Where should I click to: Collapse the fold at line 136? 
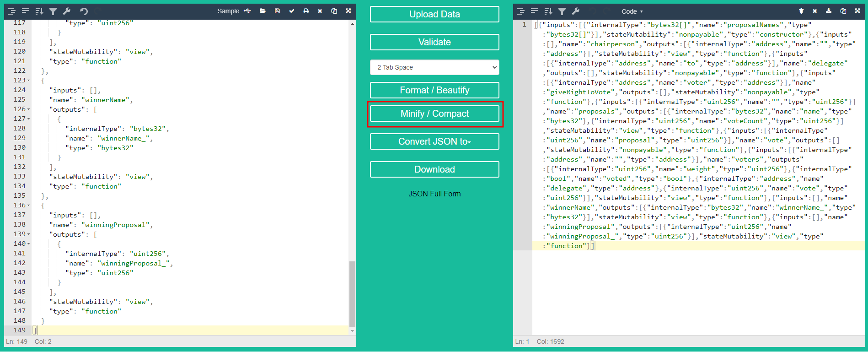coord(29,206)
